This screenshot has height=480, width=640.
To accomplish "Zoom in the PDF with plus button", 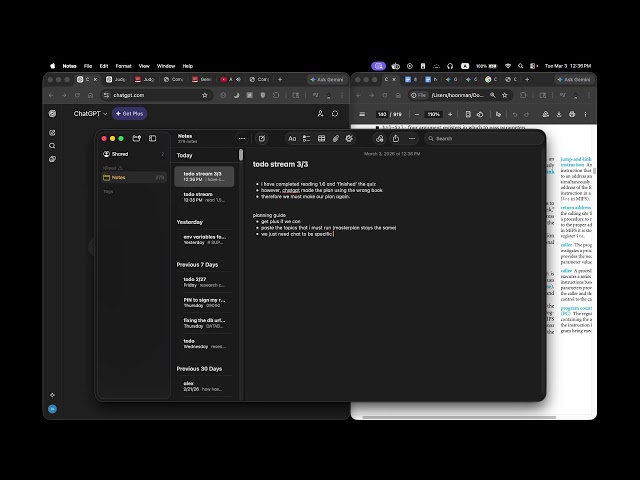I will click(450, 114).
